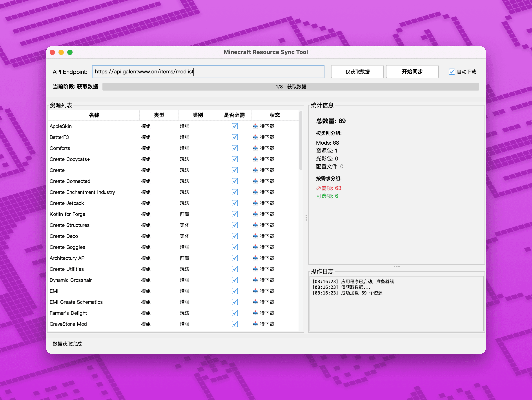
Task: Uncheck the required box for BetterF3
Action: 235,137
